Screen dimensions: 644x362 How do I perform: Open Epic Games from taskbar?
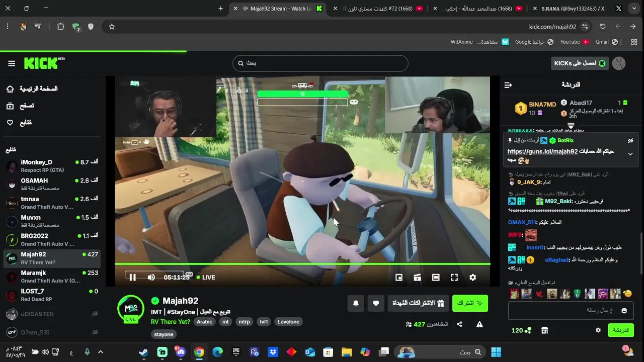click(236, 352)
